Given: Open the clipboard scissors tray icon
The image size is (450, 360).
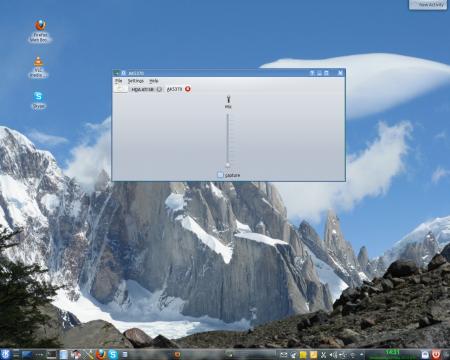Looking at the screenshot, I should click(x=323, y=355).
